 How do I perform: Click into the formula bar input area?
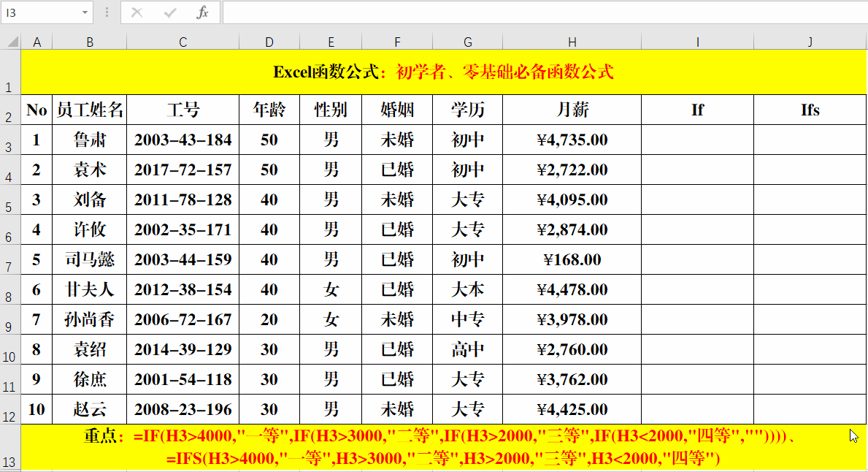coord(545,12)
